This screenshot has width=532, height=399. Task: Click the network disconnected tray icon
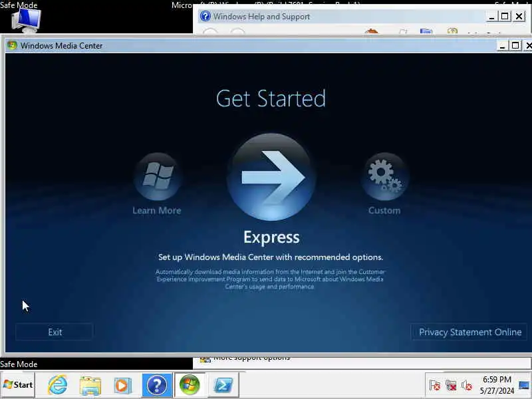451,386
